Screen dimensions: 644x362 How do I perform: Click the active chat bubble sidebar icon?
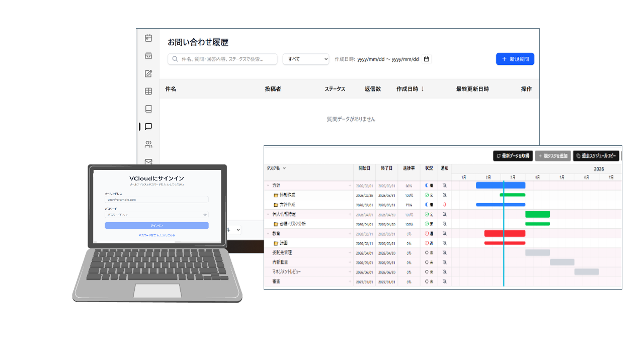tap(148, 127)
